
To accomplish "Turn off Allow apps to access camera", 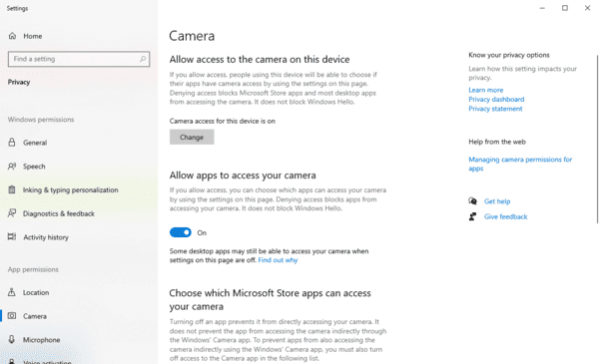I will pyautogui.click(x=181, y=232).
